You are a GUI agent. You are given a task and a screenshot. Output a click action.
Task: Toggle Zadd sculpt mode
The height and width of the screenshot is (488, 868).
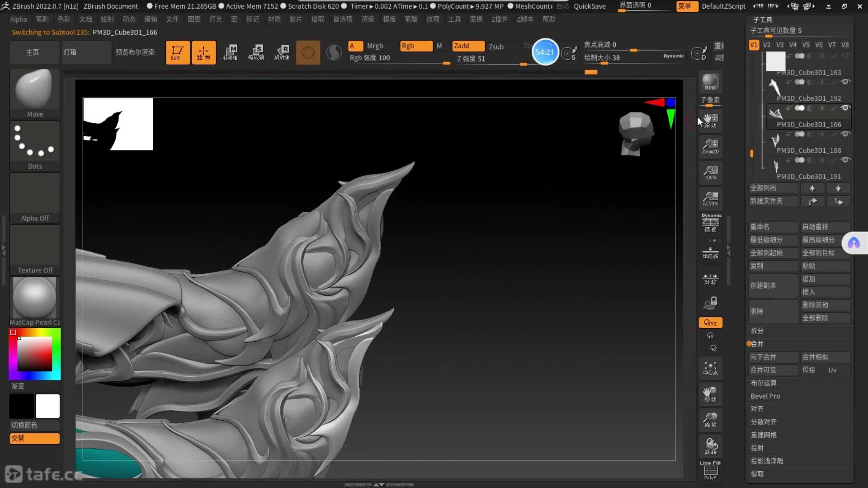pos(468,46)
